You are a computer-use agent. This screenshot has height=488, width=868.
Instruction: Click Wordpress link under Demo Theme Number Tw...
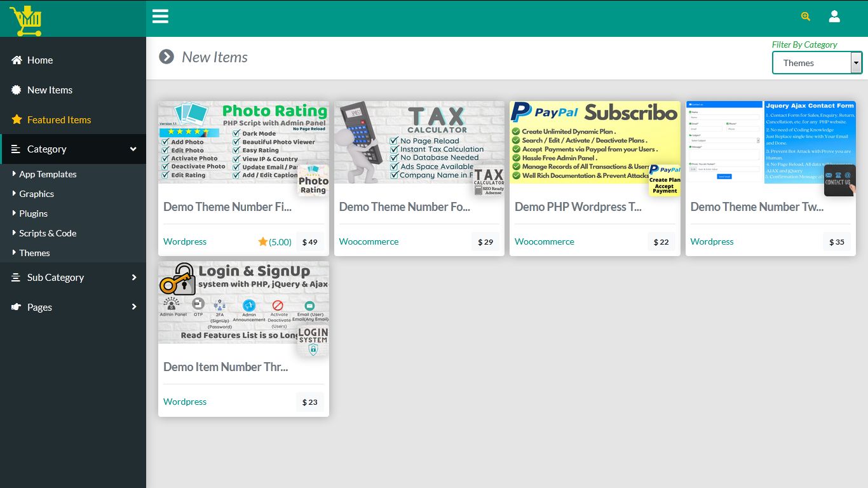pyautogui.click(x=712, y=241)
